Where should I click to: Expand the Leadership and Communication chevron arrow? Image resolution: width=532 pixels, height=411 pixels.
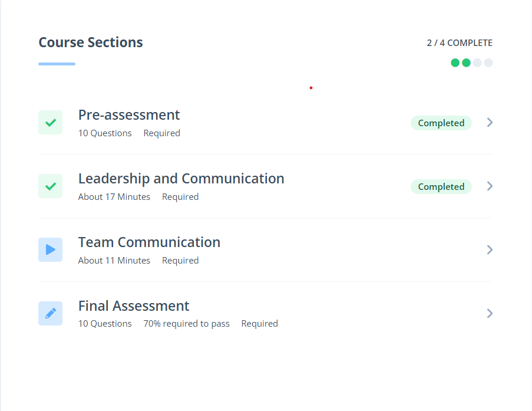pyautogui.click(x=490, y=186)
